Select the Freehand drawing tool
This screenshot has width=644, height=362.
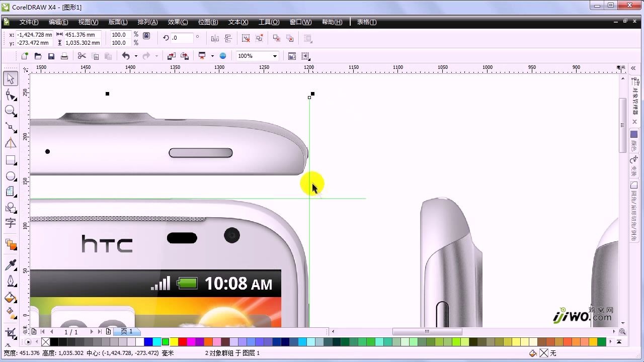(11, 128)
